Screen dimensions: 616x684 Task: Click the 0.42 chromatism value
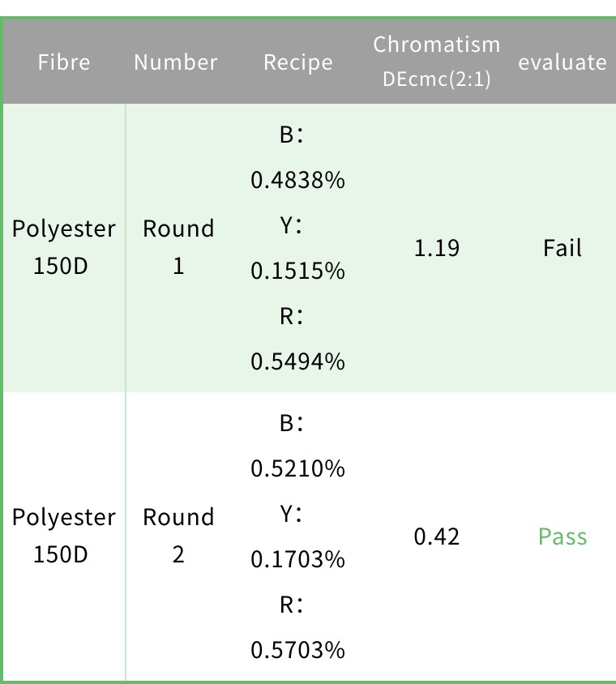point(436,537)
